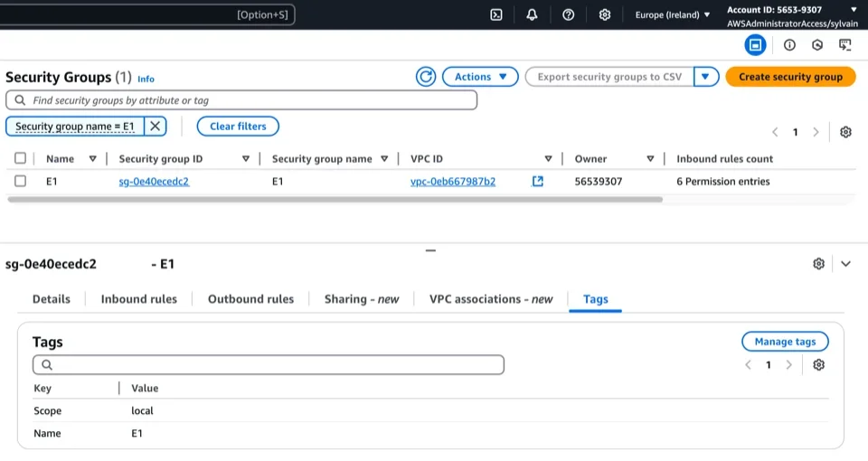Open the VPC external link icon
The height and width of the screenshot is (461, 868).
tap(538, 182)
